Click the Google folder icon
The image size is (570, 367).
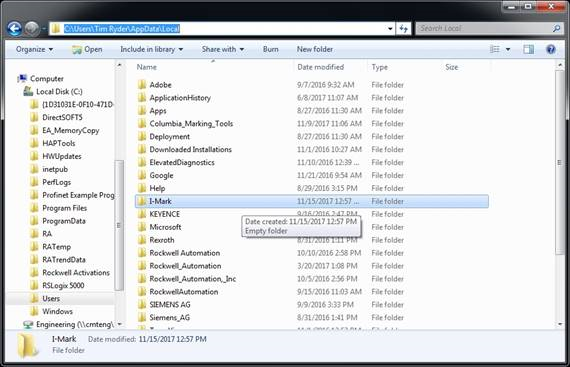[142, 175]
